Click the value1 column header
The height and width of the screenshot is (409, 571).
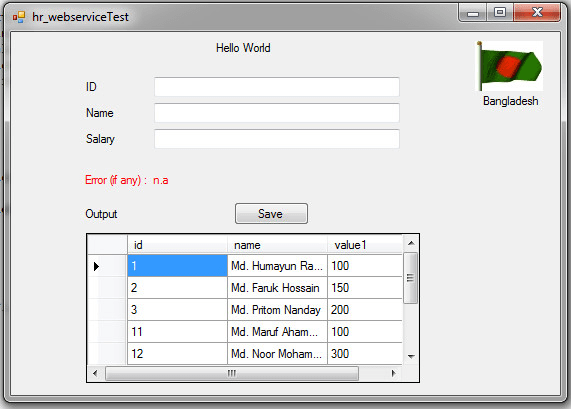point(365,245)
